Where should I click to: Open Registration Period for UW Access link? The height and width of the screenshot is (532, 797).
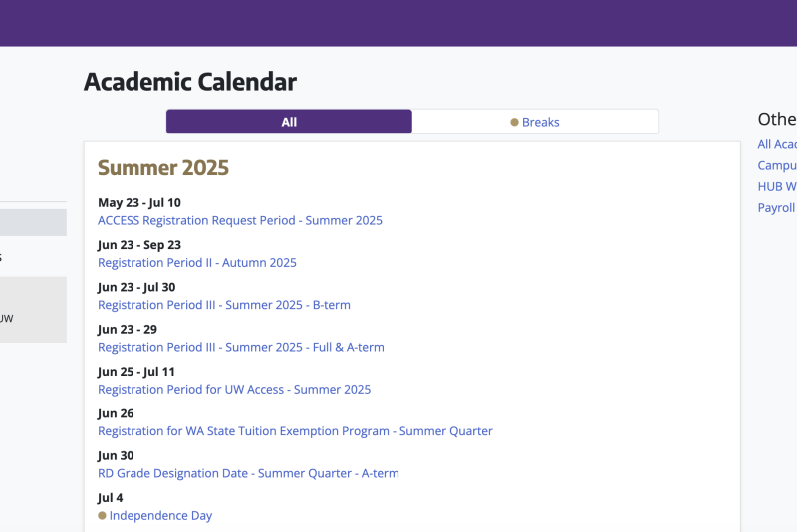tap(234, 390)
